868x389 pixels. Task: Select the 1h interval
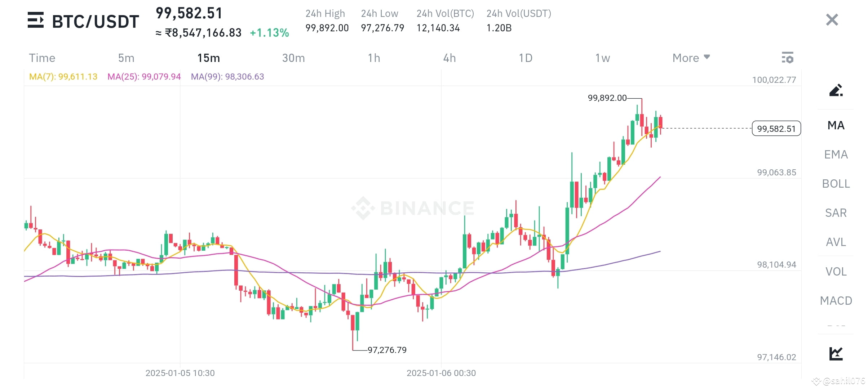[x=374, y=58]
